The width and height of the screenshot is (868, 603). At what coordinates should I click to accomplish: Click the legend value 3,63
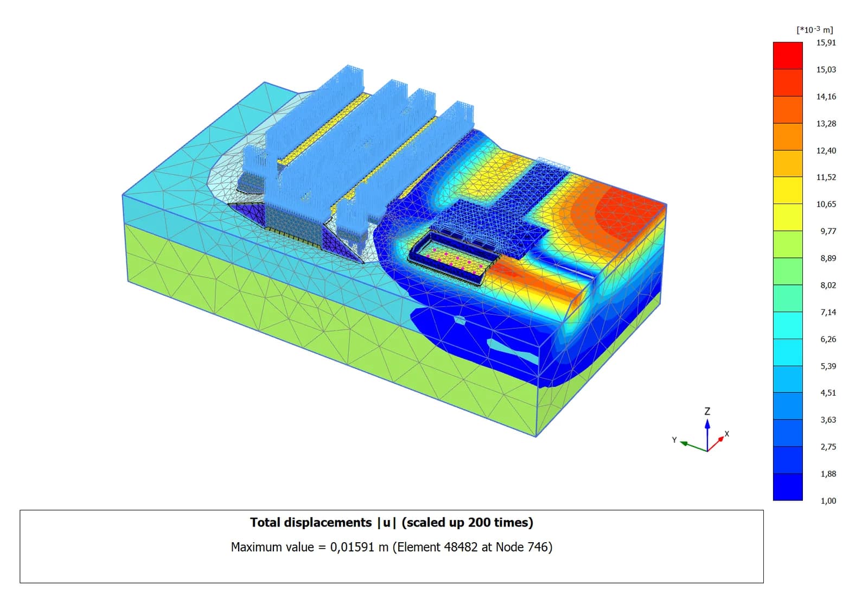coord(828,420)
